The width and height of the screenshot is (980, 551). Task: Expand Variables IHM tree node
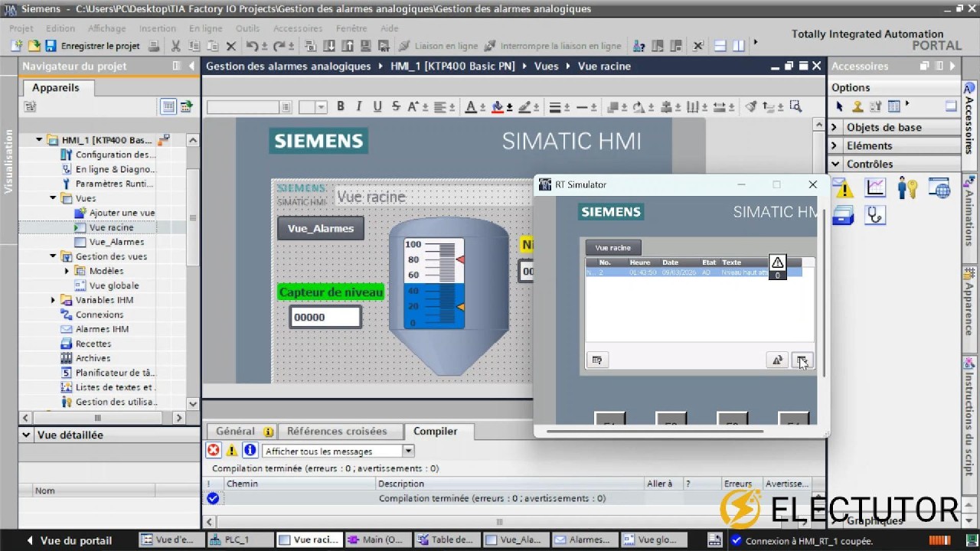point(53,300)
